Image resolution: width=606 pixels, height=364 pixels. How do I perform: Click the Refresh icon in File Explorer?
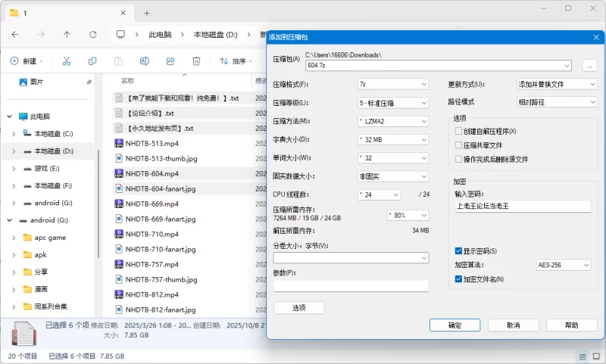tap(92, 34)
